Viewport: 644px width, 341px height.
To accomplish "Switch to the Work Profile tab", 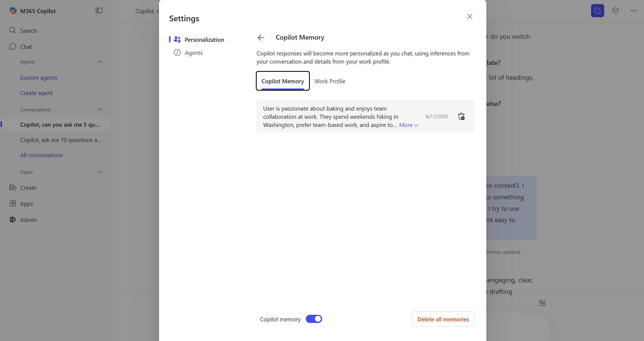I will pos(330,81).
